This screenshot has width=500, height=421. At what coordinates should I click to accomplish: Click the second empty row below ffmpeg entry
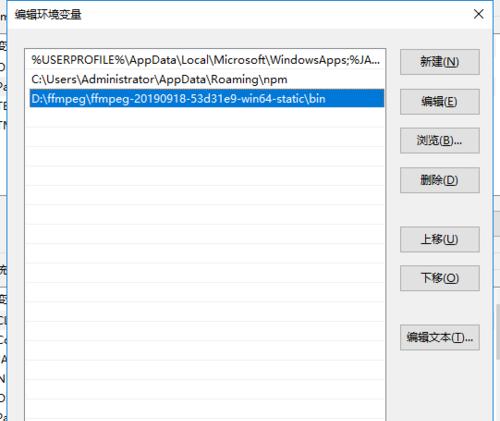click(x=207, y=137)
